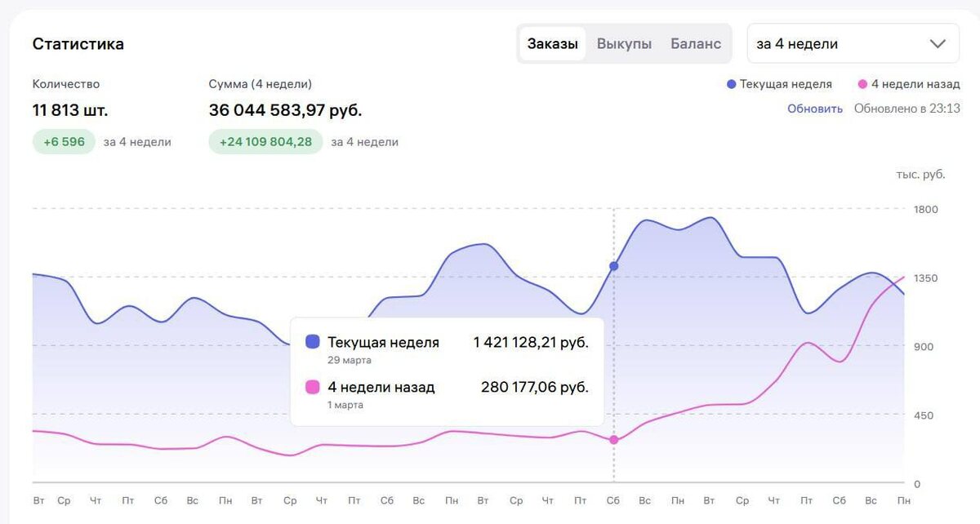Click the 1800 axis label
This screenshot has width=980, height=524.
click(926, 209)
